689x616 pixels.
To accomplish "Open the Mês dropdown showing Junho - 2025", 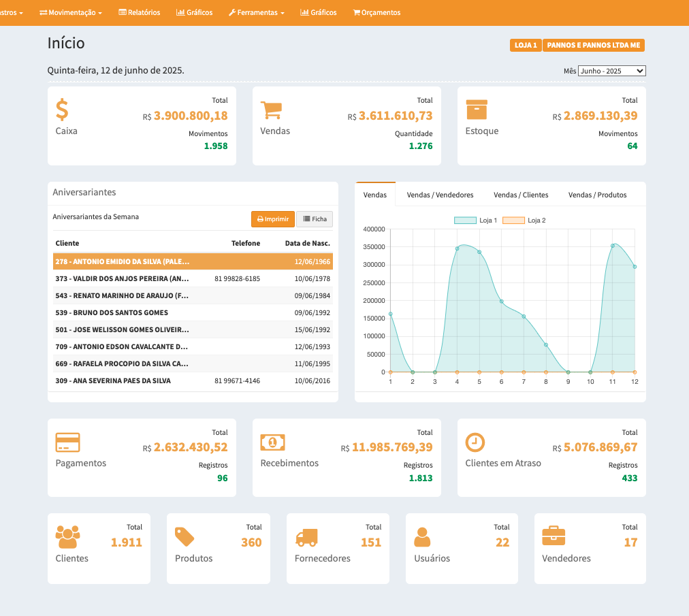I will [611, 71].
